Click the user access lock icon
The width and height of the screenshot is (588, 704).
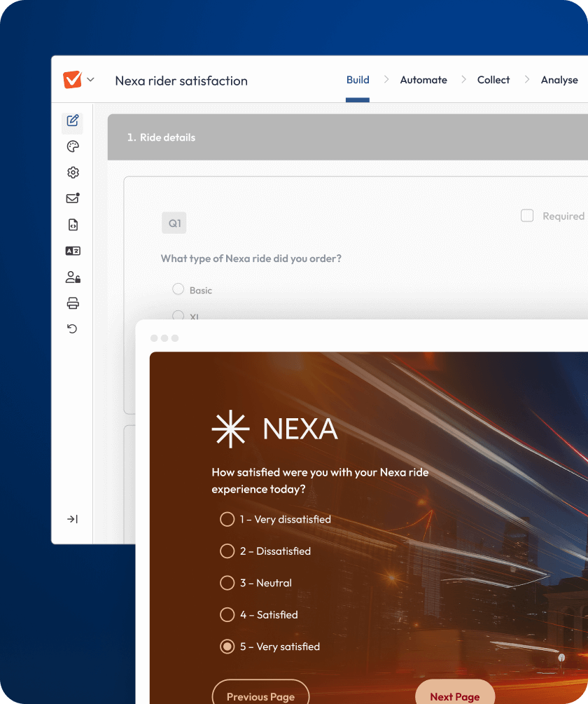[x=72, y=277]
